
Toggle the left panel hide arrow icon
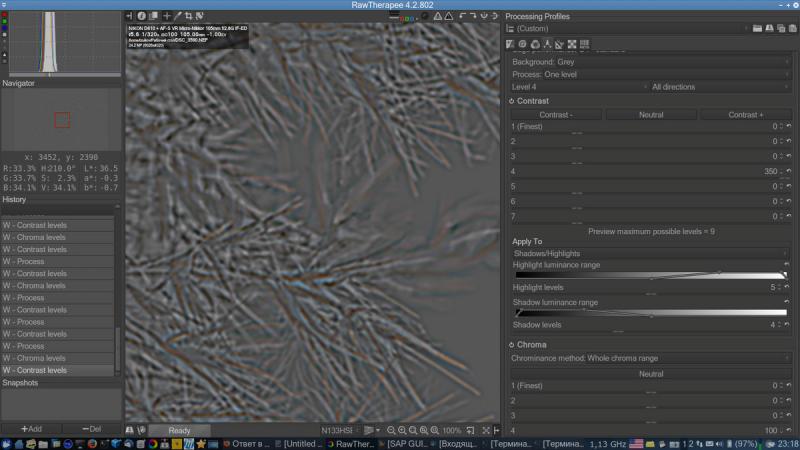click(129, 16)
